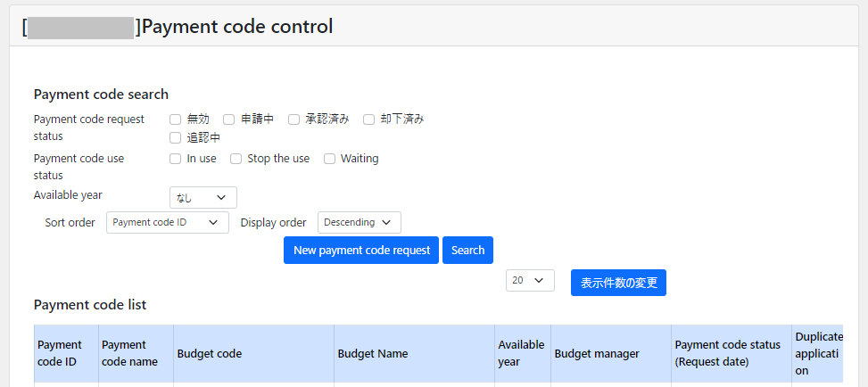
Task: Open the 20 items per page dropdown
Action: [530, 281]
